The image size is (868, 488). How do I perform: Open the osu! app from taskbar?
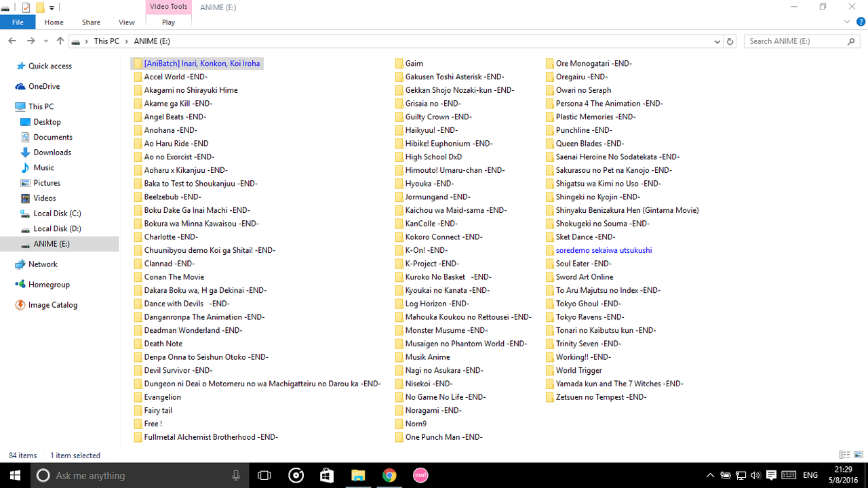click(x=420, y=475)
